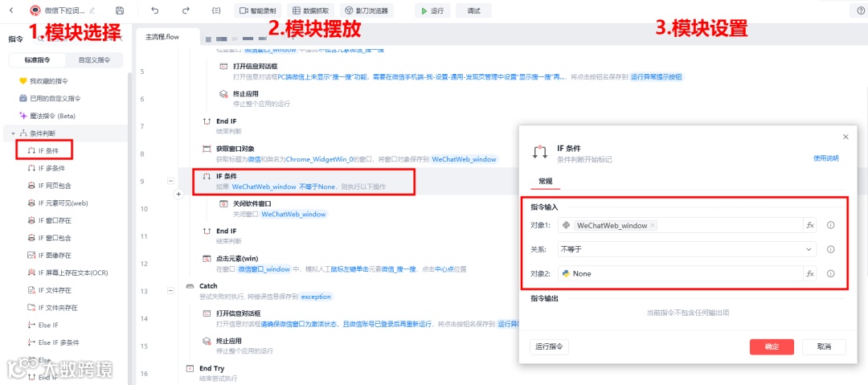Click the 取消 cancel button
Viewport: 868px width, 385px height.
click(824, 346)
